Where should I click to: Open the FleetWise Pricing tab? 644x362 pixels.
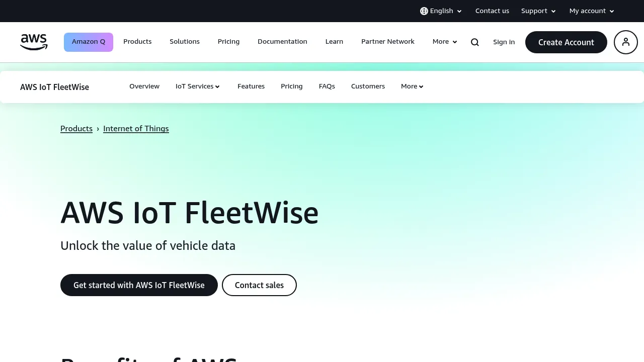click(x=292, y=86)
